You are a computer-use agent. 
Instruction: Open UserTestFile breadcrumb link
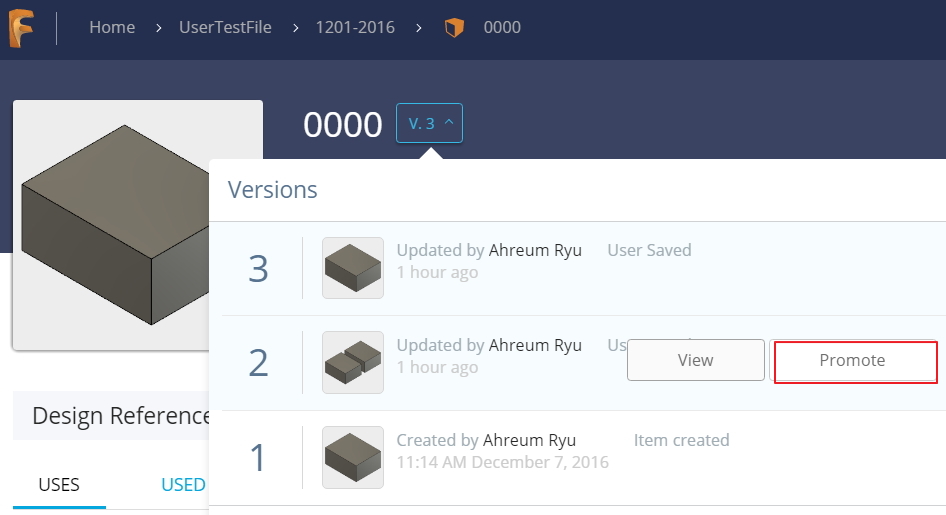click(225, 27)
